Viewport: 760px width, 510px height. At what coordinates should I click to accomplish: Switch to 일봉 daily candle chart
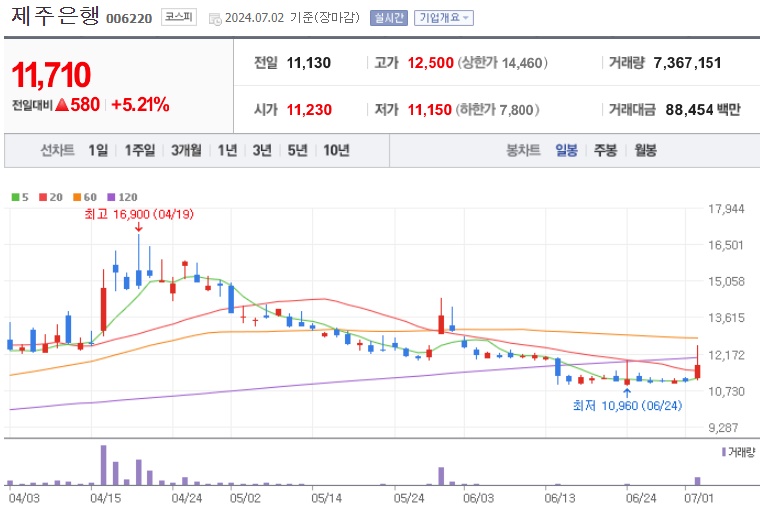pos(566,150)
